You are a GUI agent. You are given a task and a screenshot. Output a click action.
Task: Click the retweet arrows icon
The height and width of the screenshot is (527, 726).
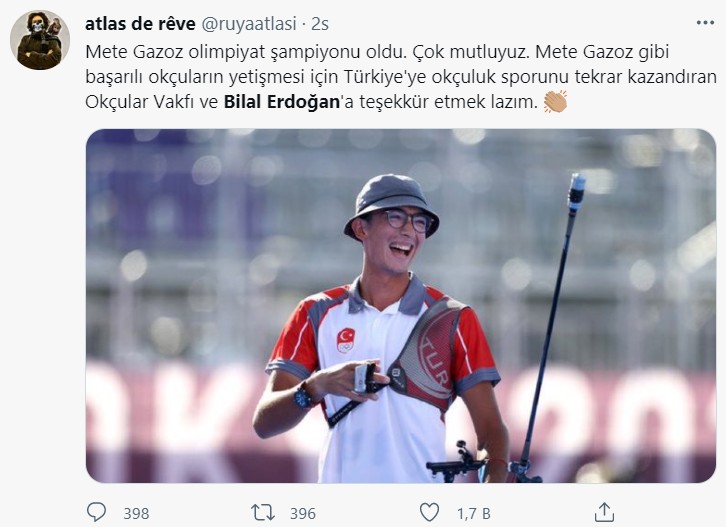[x=263, y=513]
